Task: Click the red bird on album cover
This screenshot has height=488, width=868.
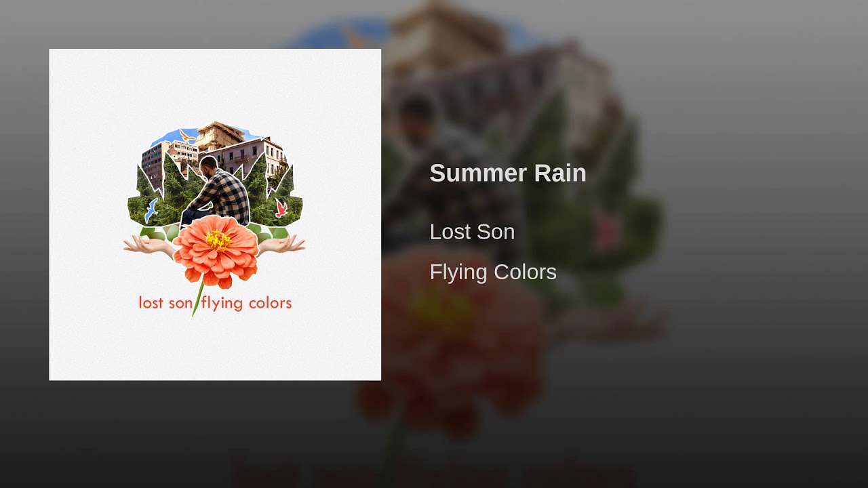Action: (281, 207)
